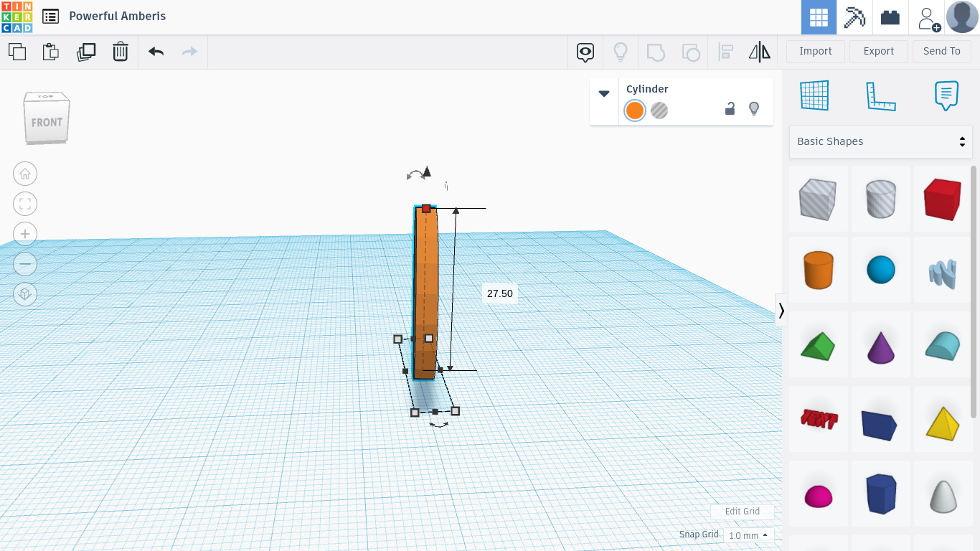Screen dimensions: 980x551
Task: Redo the last undone action
Action: point(189,52)
